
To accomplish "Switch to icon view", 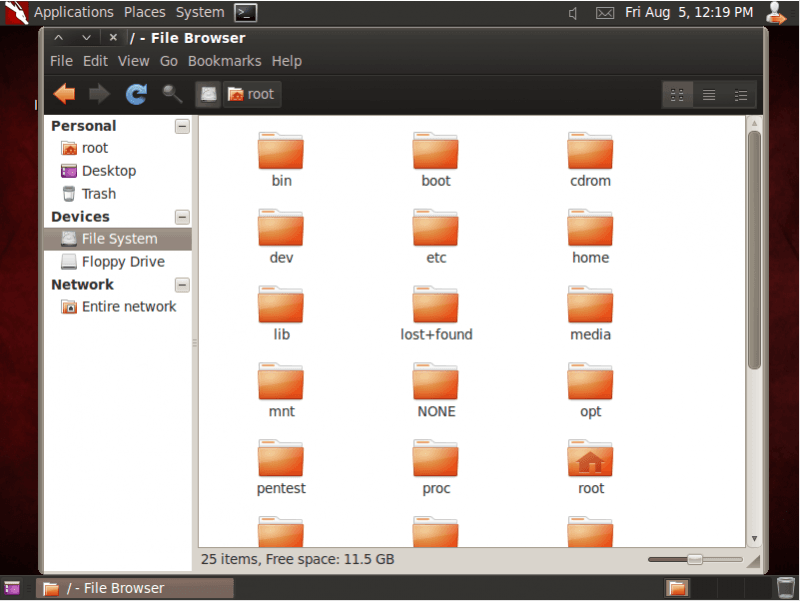I will [x=677, y=95].
